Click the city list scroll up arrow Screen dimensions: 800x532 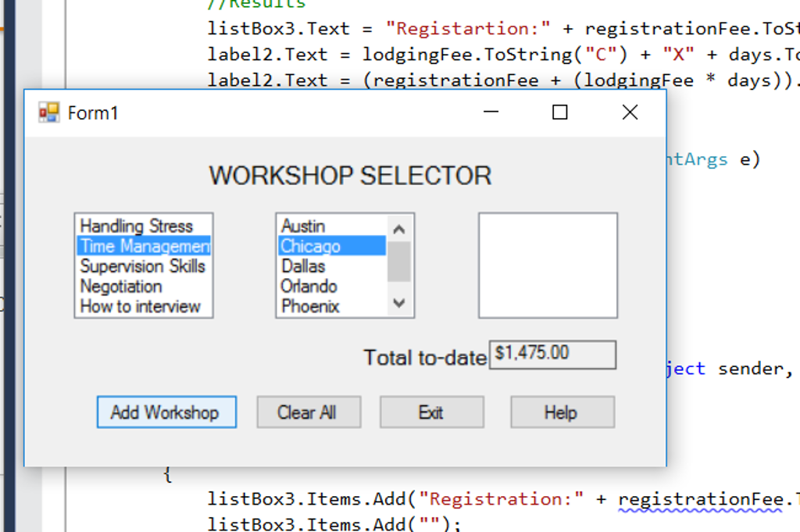click(x=399, y=227)
